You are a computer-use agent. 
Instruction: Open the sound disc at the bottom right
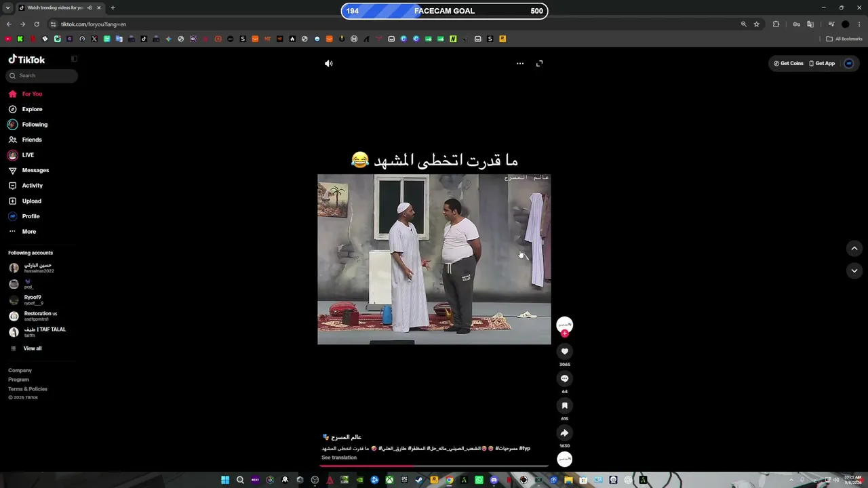pos(564,459)
